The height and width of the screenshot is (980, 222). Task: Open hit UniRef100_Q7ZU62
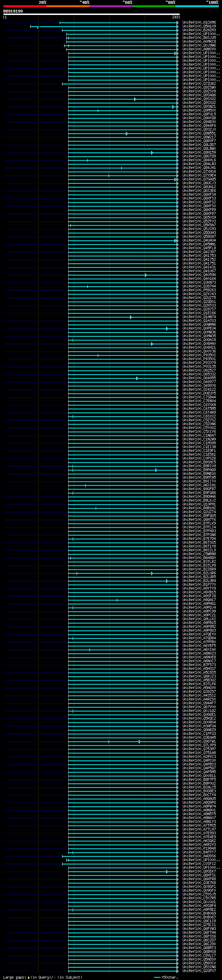(199, 84)
